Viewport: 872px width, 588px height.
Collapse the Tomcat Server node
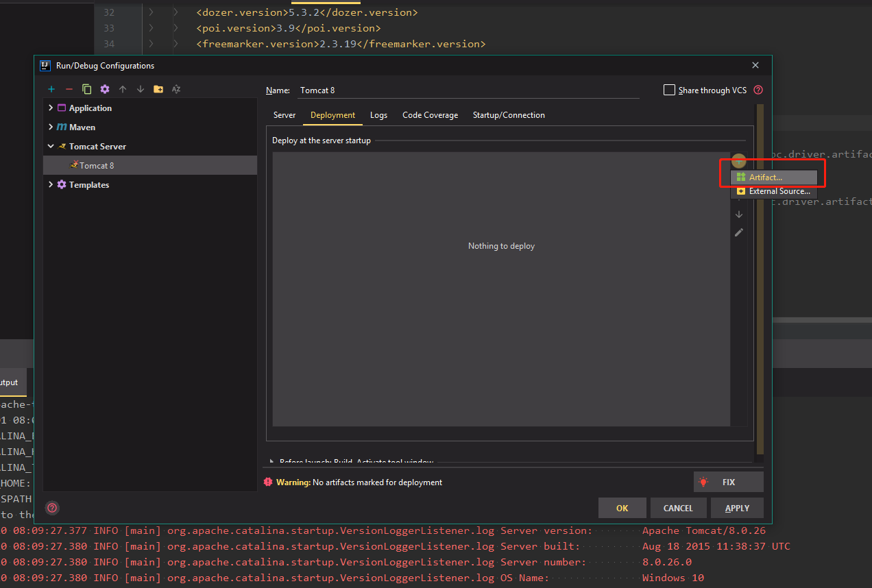[51, 147]
